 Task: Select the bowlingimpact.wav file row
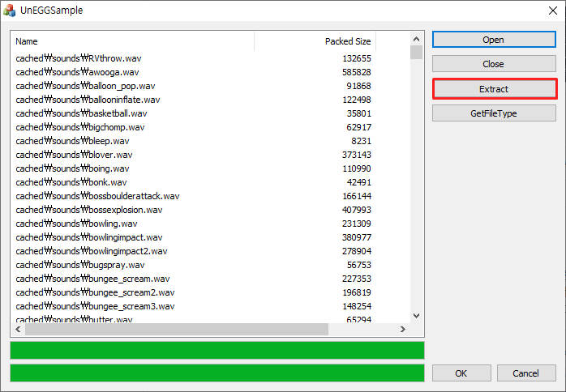pos(193,237)
